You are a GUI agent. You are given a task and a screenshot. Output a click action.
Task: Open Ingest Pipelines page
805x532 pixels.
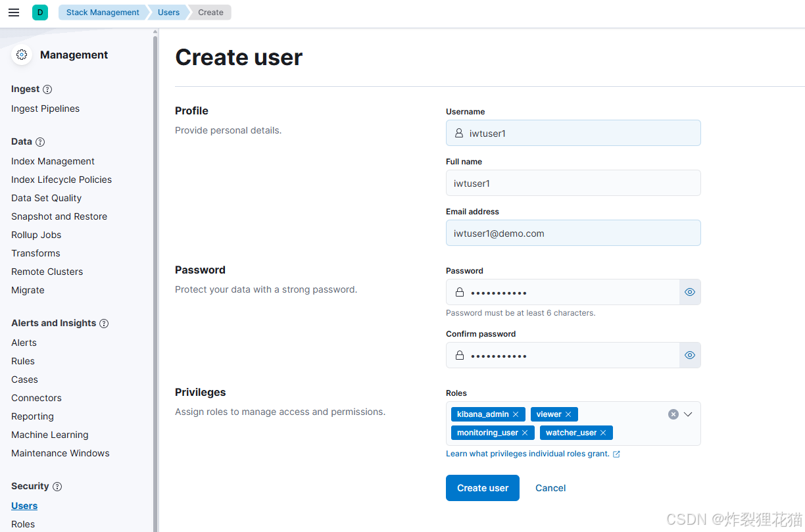pos(45,109)
